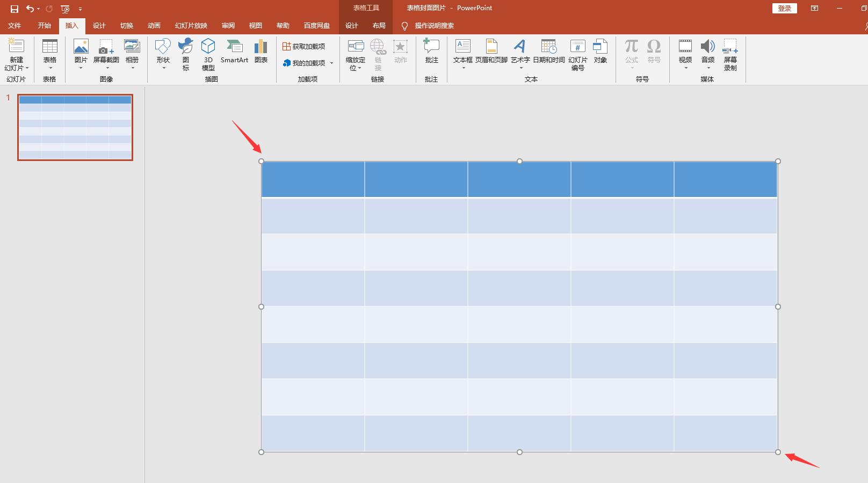The image size is (868, 483).
Task: Click the Tell Me search box (操作说明搜索)
Action: click(434, 26)
